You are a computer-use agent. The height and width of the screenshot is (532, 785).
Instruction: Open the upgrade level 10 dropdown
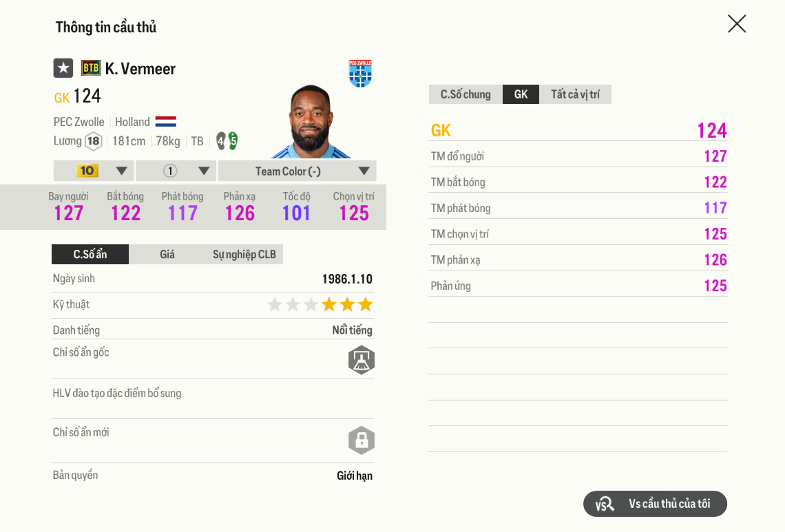pos(94,171)
